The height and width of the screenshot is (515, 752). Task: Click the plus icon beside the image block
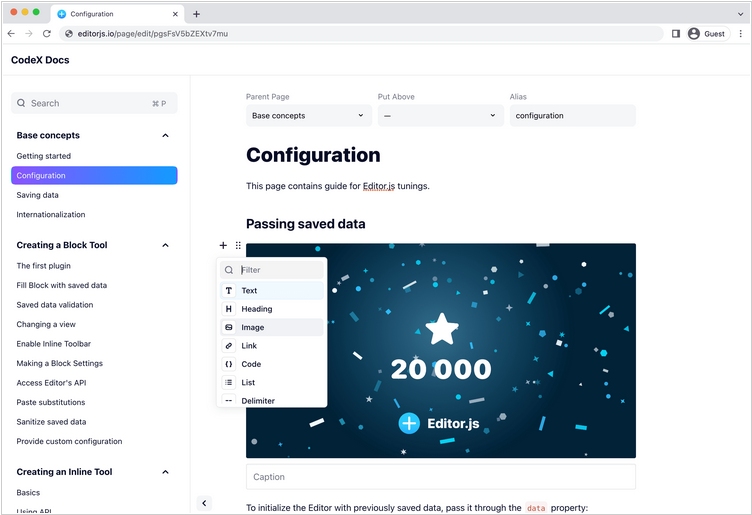tap(223, 246)
